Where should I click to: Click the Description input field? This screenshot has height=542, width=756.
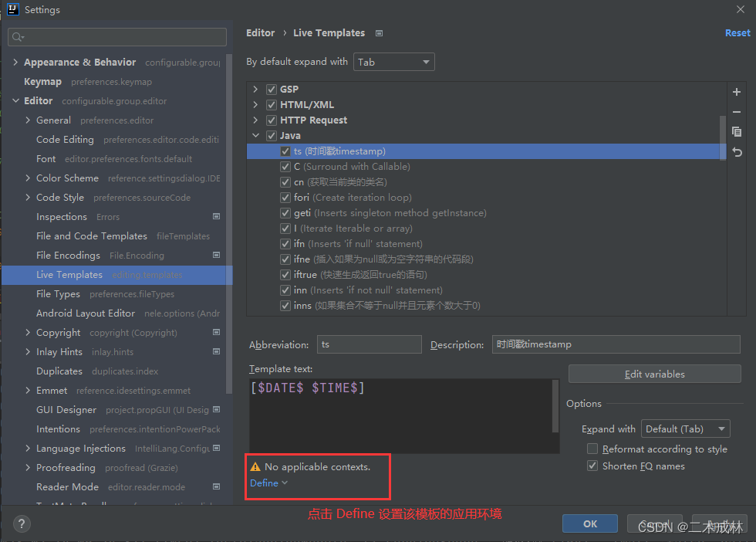616,344
